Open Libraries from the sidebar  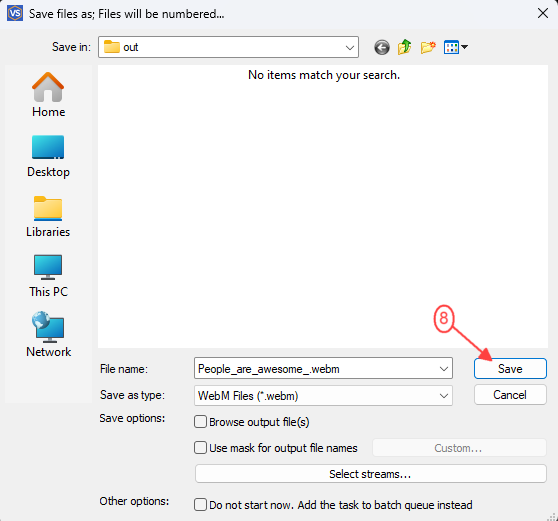tap(48, 216)
